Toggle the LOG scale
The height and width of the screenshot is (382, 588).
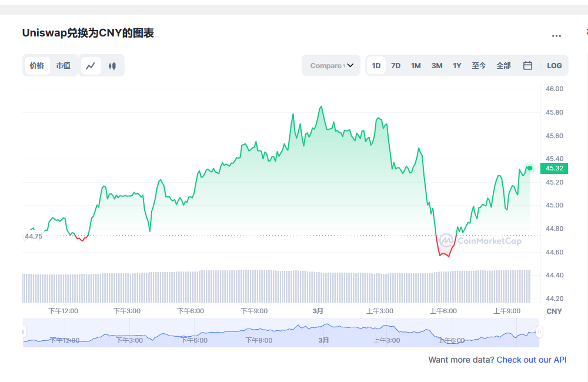554,66
